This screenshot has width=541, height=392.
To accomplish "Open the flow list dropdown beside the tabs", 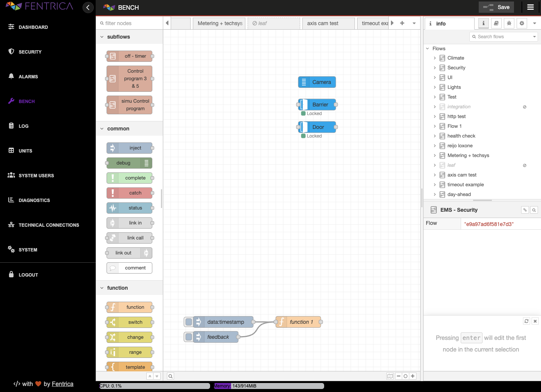I will click(414, 23).
